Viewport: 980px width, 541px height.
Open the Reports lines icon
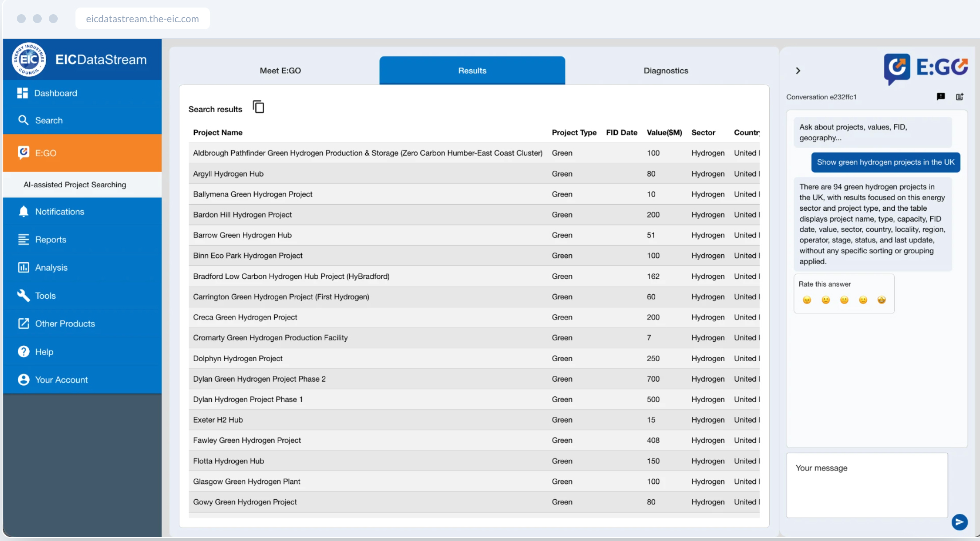click(x=24, y=240)
